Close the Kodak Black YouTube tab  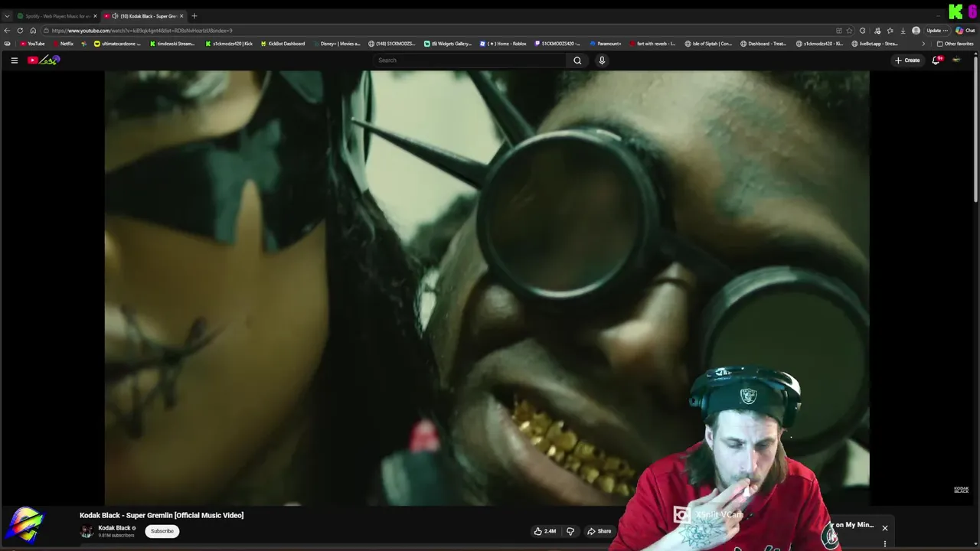[x=181, y=16]
